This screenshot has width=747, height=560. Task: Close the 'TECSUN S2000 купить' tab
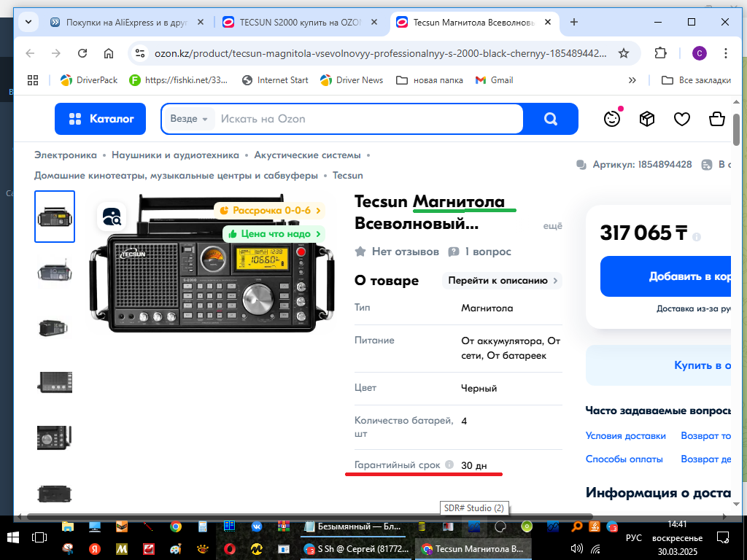[x=374, y=22]
